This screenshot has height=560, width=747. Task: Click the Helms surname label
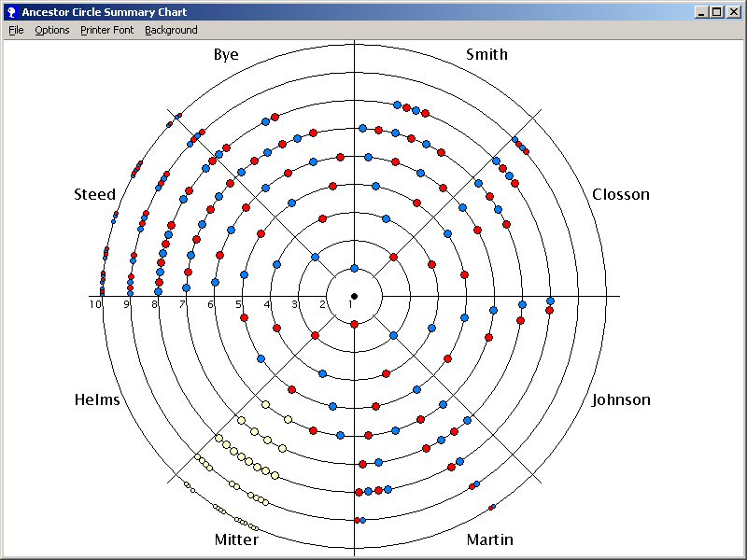tap(97, 399)
